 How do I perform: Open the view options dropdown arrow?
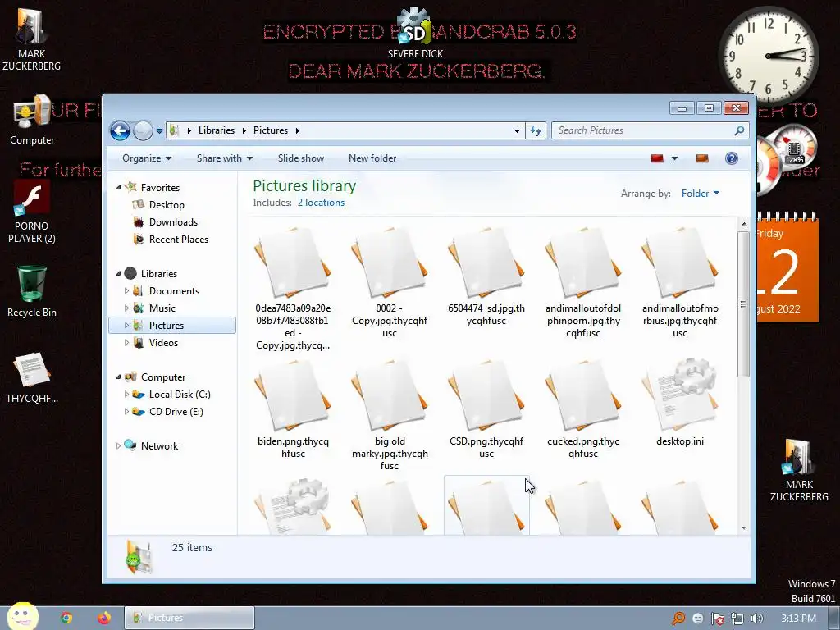(x=674, y=158)
